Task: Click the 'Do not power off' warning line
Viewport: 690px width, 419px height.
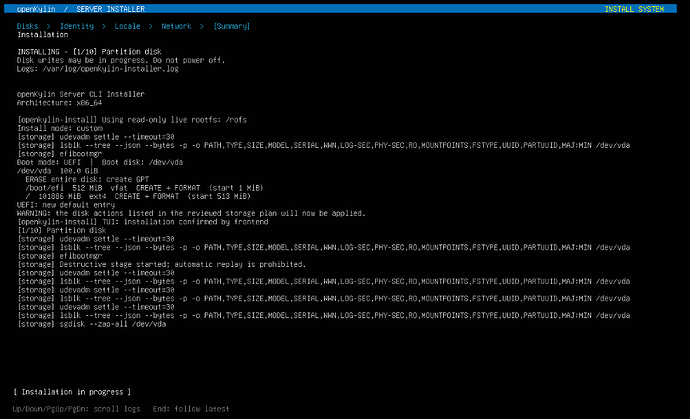Action: (x=121, y=60)
